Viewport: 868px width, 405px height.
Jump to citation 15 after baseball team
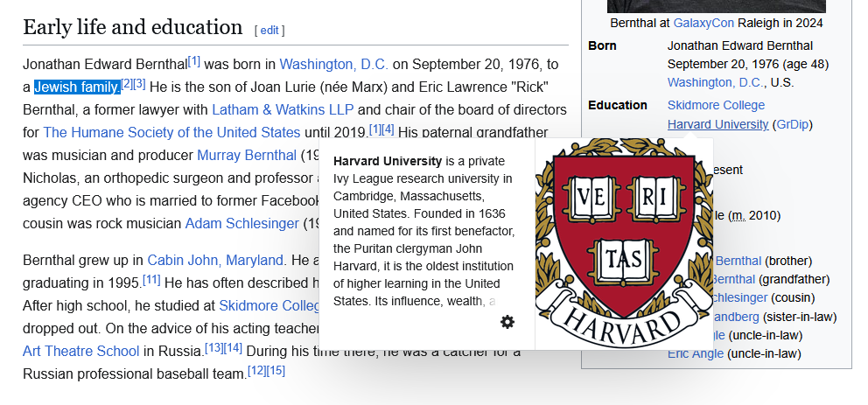[x=276, y=370]
